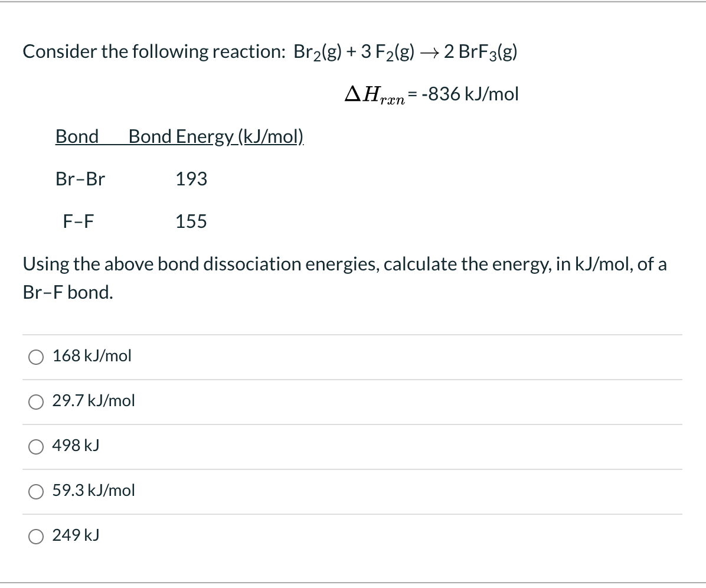
Task: Click the radio circle beside 168 kJ/mol
Action: 36,357
